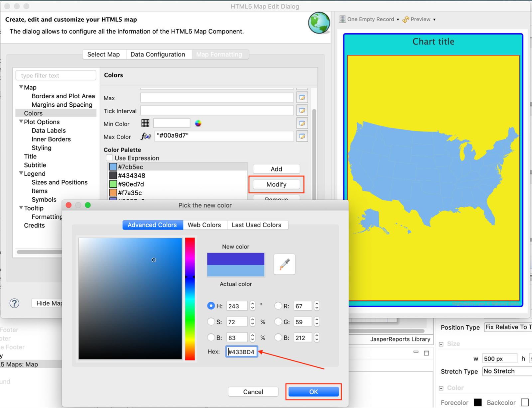Click the One Empty Record dataset icon

click(342, 19)
